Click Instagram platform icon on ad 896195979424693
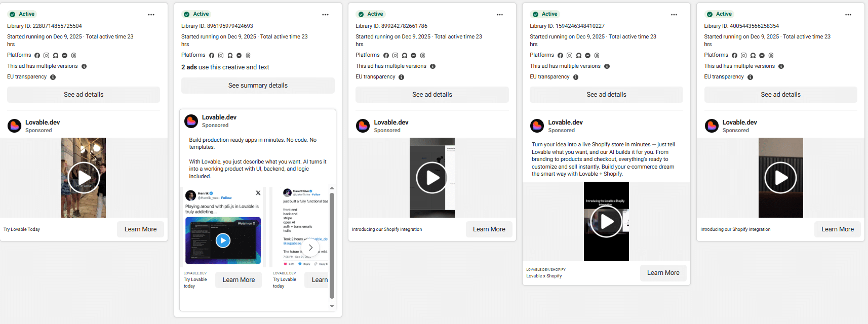 221,55
